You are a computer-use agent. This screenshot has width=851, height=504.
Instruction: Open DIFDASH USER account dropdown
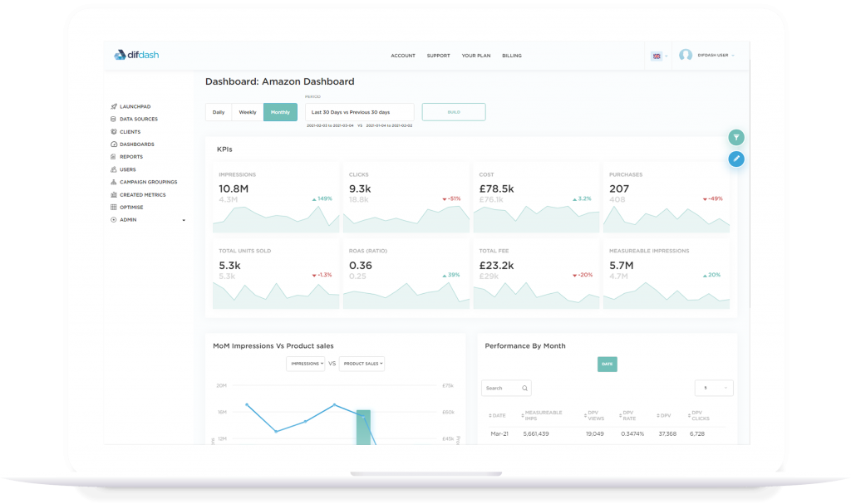point(716,56)
